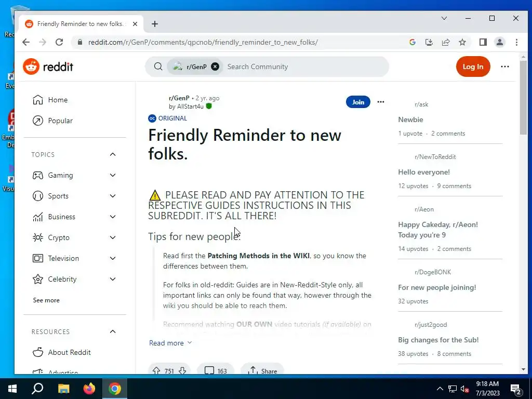The height and width of the screenshot is (399, 532).
Task: Click the Television icon
Action: (37, 258)
